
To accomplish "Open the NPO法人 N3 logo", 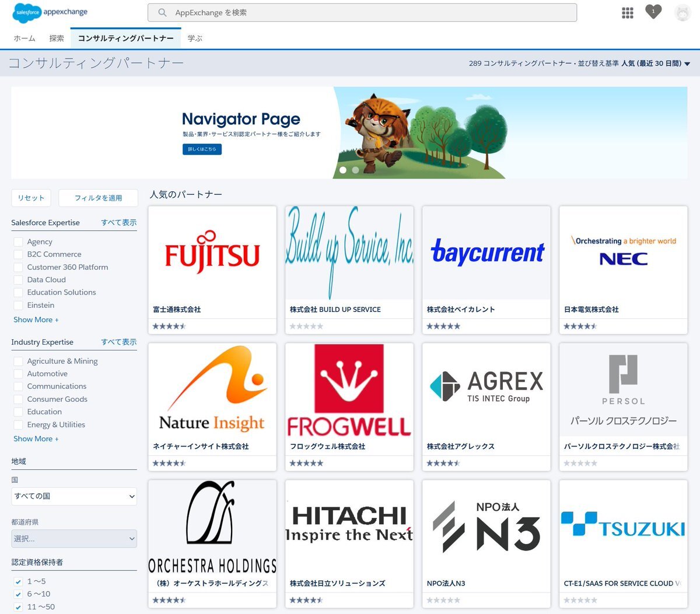I will [x=487, y=527].
